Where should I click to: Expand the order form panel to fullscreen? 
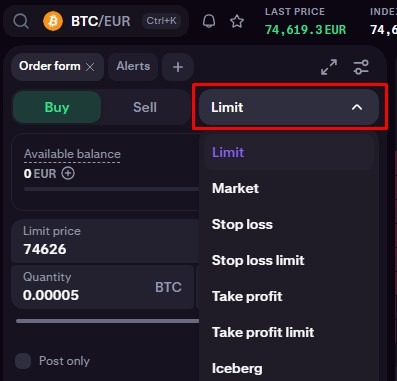coord(329,67)
